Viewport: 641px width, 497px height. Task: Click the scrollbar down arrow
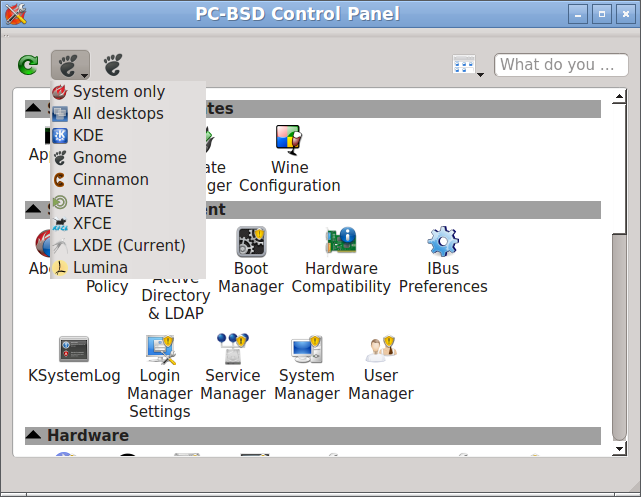click(619, 449)
